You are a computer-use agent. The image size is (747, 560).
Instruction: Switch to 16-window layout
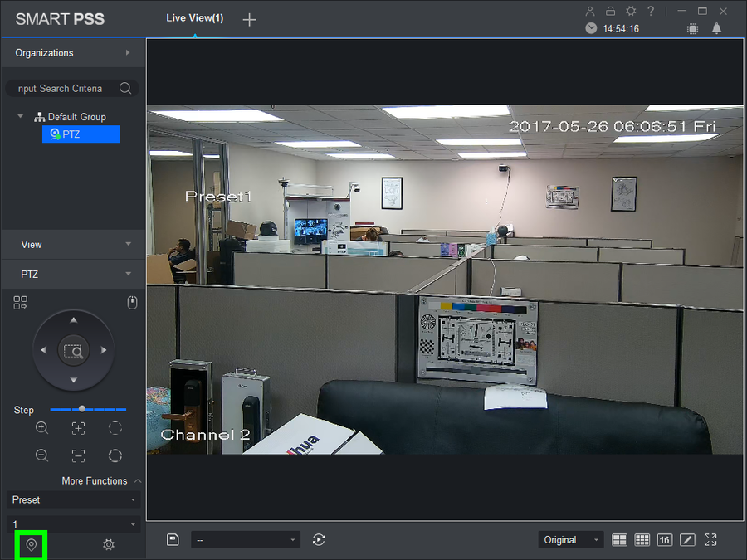point(665,539)
